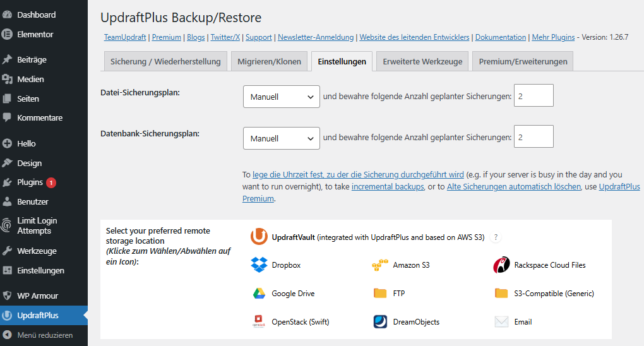Open the Plugins menu with update badge
This screenshot has width=644, height=346.
(44, 182)
